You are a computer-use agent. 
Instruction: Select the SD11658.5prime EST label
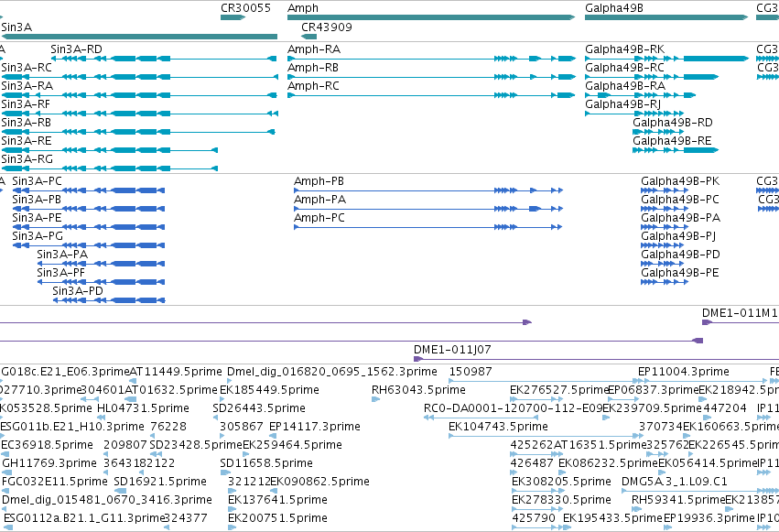(x=266, y=463)
